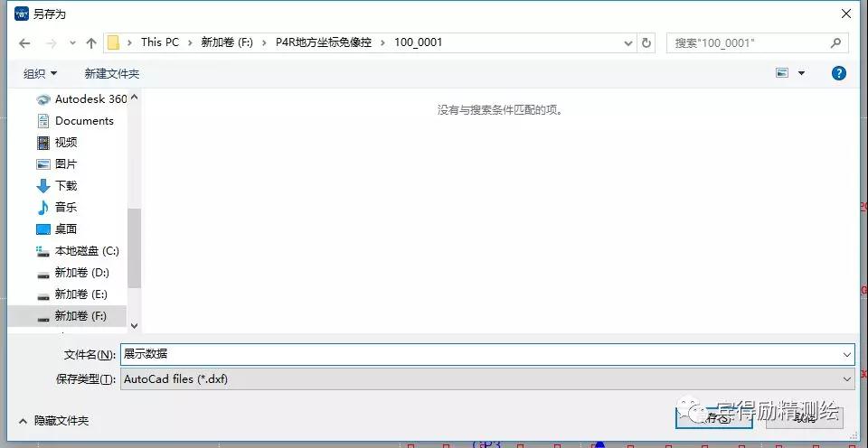This screenshot has height=448, width=868.
Task: Open the view options dropdown arrow
Action: click(x=801, y=73)
